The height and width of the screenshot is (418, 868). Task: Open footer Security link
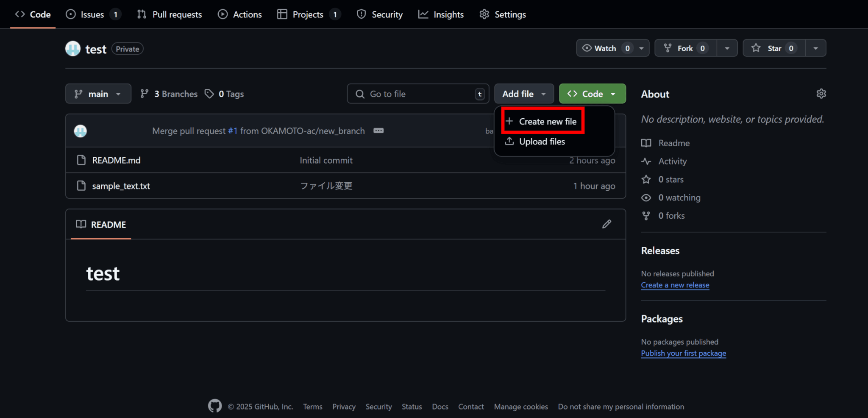pos(378,407)
